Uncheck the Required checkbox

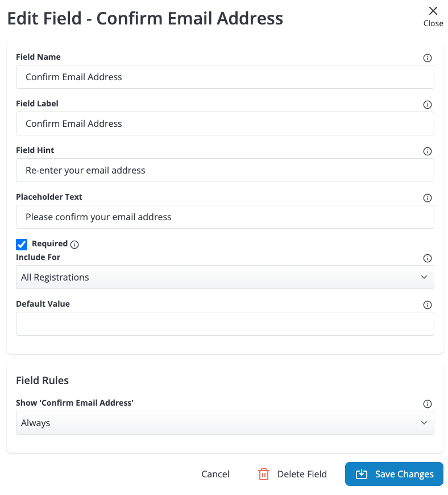click(x=22, y=244)
